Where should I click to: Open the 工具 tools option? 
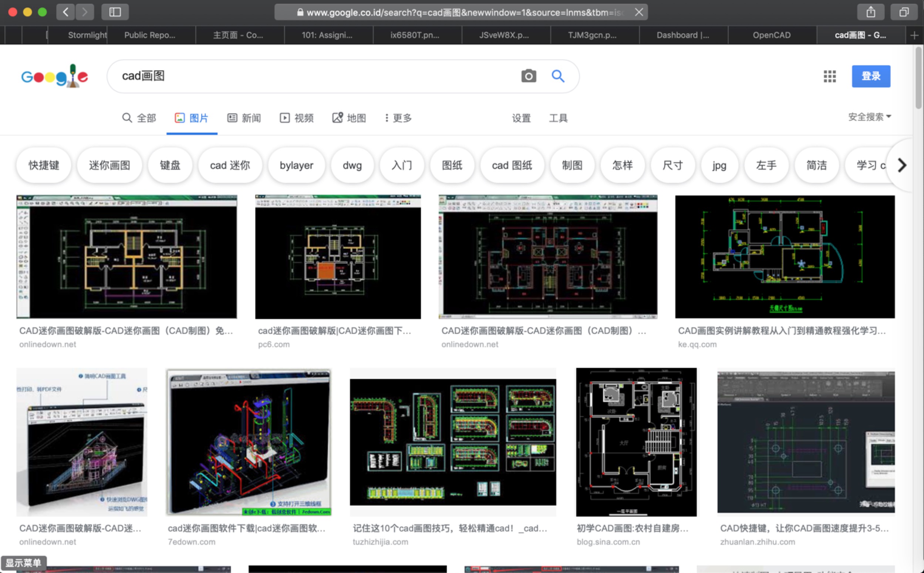pyautogui.click(x=558, y=118)
